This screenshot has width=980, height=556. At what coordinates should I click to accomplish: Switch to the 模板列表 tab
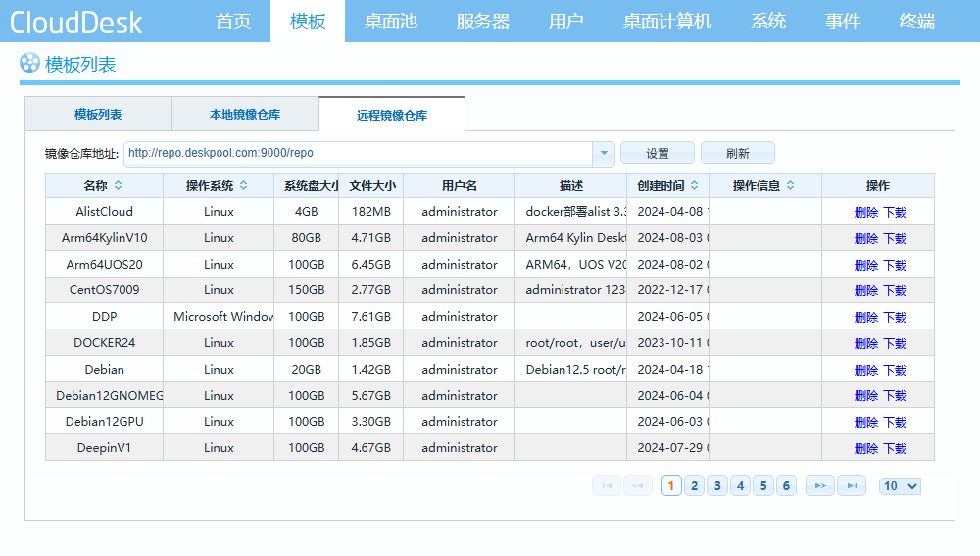pyautogui.click(x=98, y=115)
